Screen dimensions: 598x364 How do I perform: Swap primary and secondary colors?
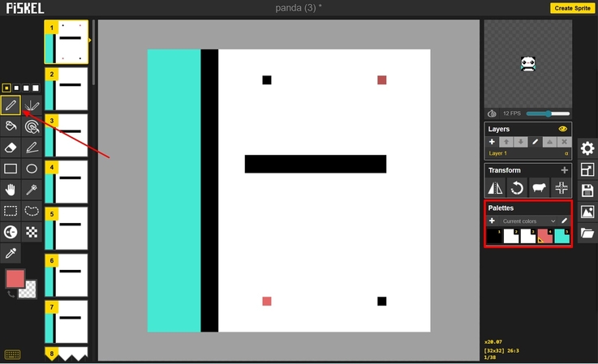point(11,293)
